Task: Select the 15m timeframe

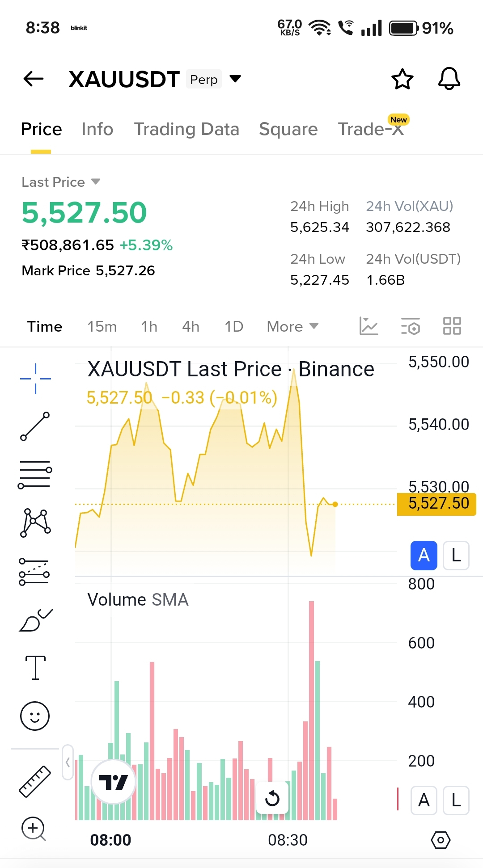Action: point(102,327)
